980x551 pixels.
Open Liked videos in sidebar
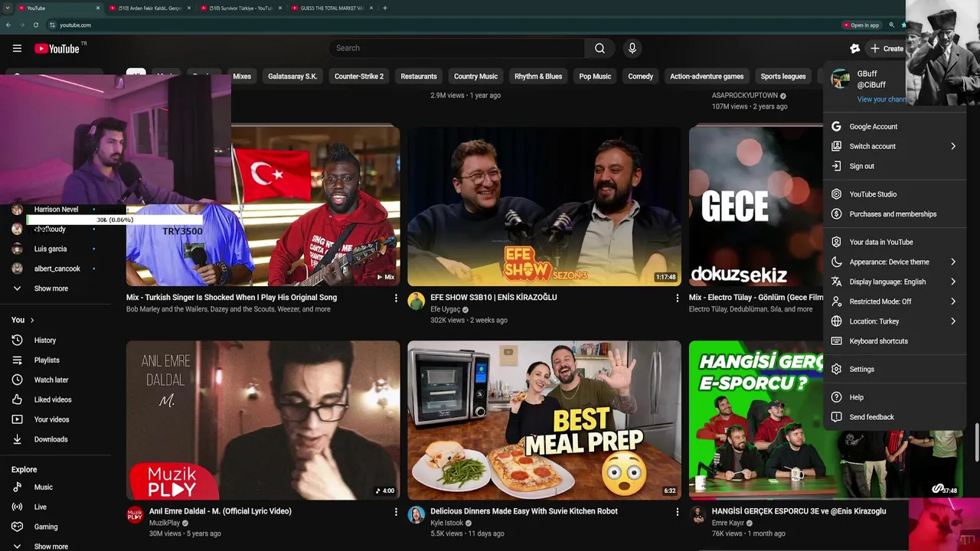pyautogui.click(x=52, y=400)
